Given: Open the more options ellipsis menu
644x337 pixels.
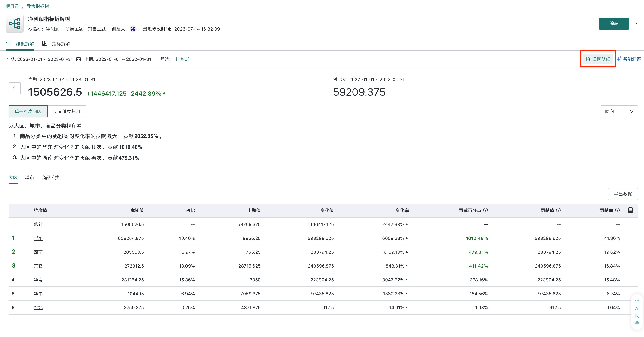Looking at the screenshot, I should [636, 23].
